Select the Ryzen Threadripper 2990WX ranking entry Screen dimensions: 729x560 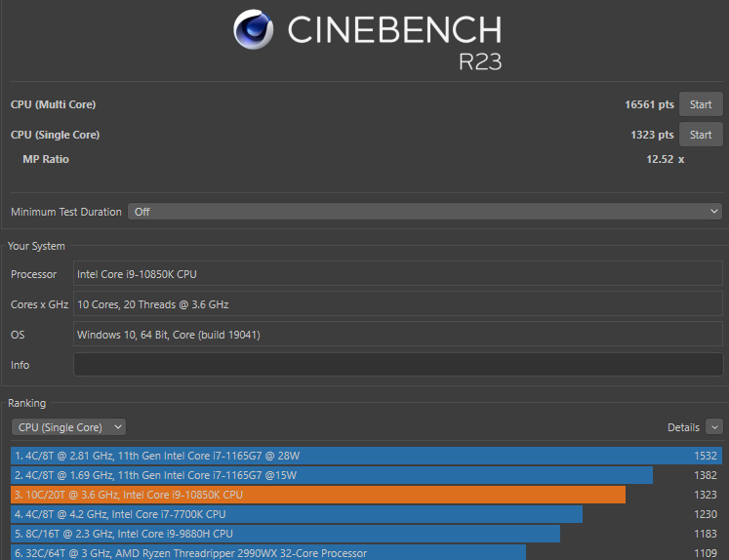268,552
